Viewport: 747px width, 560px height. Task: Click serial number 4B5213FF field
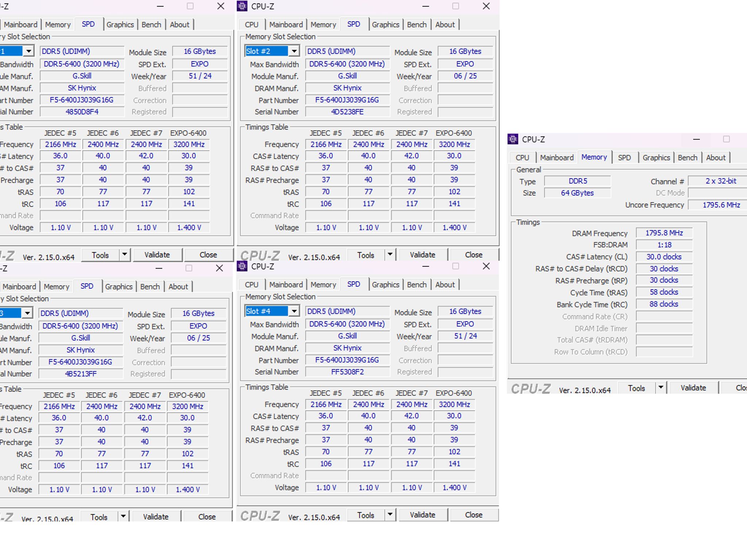point(81,374)
